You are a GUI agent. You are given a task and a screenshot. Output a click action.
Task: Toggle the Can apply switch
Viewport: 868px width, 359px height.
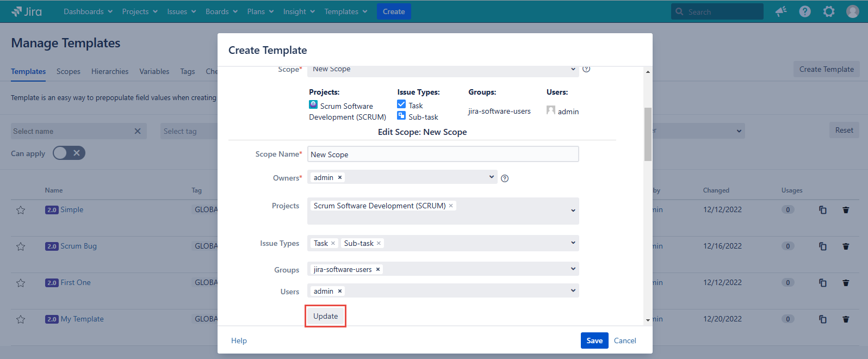pos(69,153)
